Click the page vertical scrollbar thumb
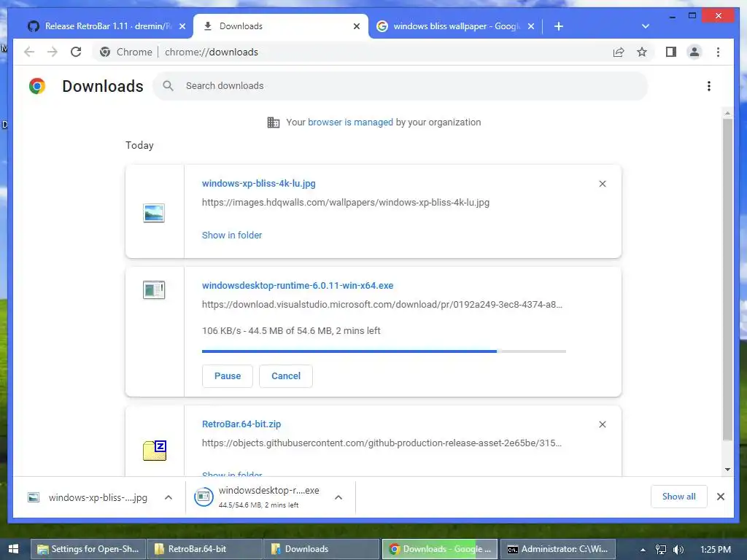 pos(727,279)
